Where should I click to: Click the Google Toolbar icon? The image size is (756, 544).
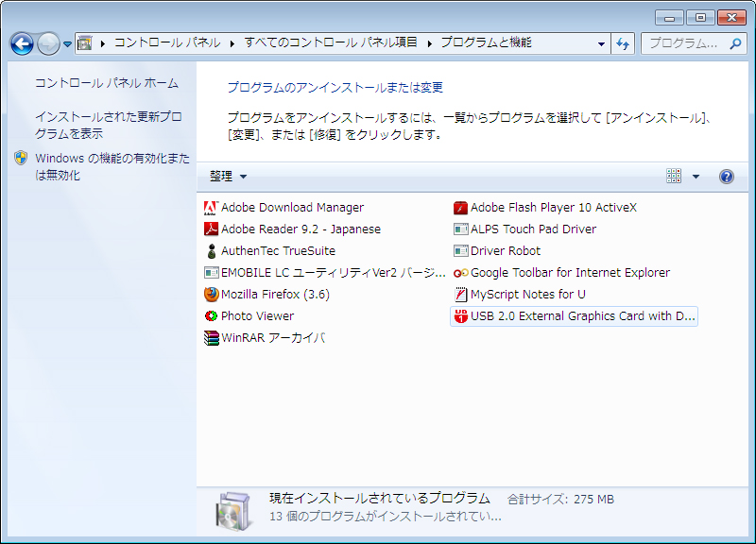461,273
